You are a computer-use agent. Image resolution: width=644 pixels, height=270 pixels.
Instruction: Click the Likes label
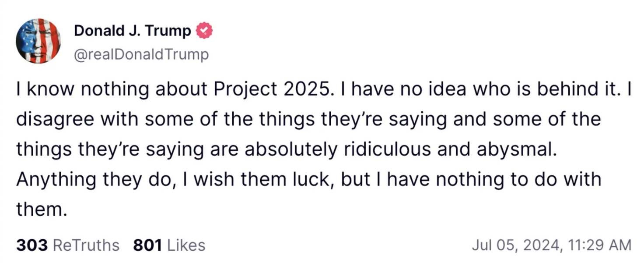186,245
